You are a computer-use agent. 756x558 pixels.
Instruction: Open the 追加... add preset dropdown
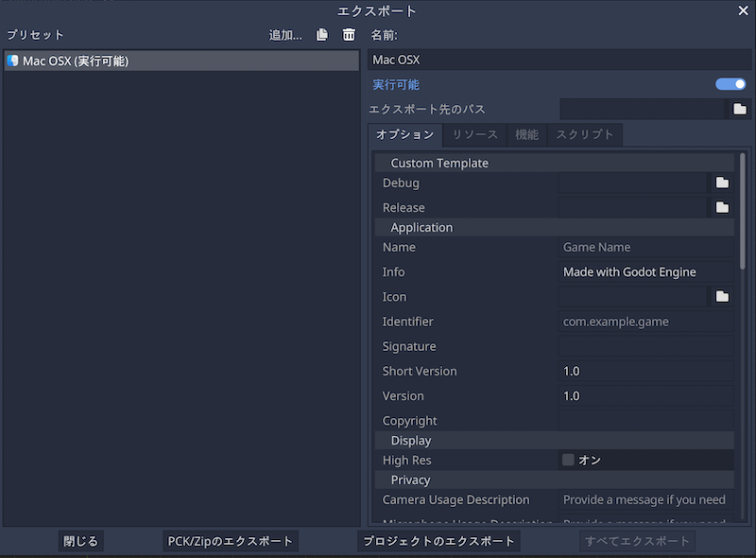tap(285, 35)
